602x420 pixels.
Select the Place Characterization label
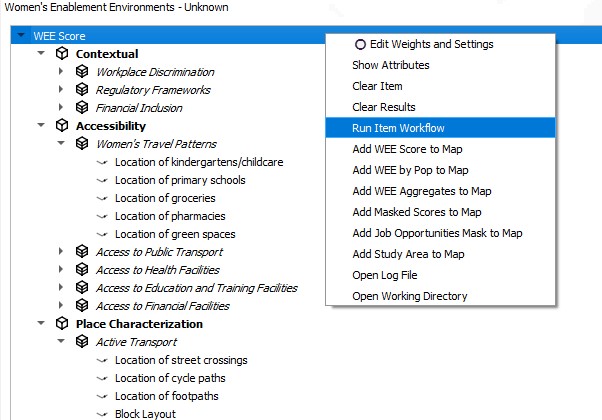139,324
